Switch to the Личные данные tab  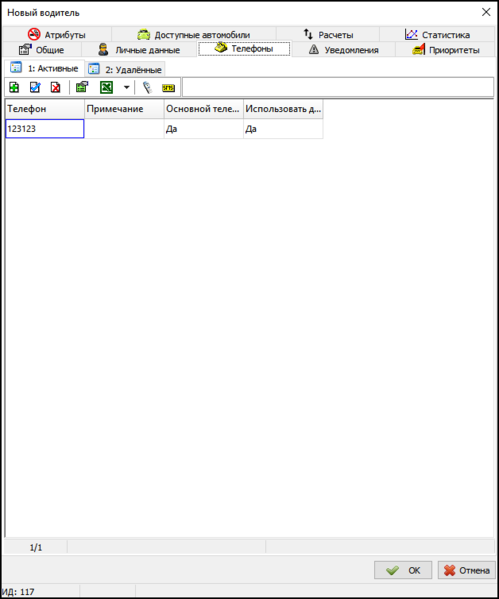pyautogui.click(x=139, y=50)
